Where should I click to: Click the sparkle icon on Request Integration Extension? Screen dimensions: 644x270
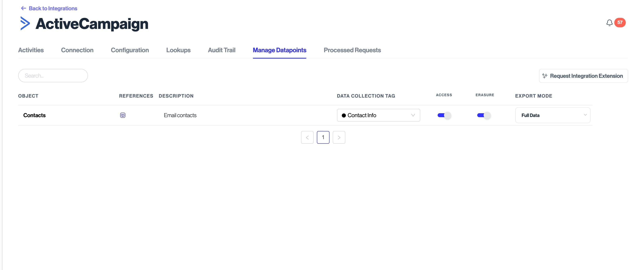coord(545,76)
